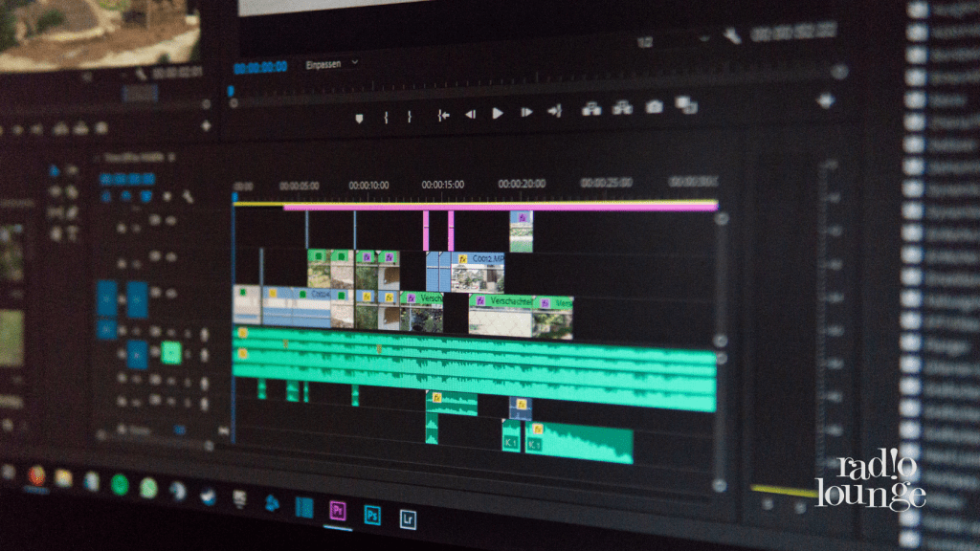980x551 pixels.
Task: Click the Go to In point icon
Action: click(443, 115)
